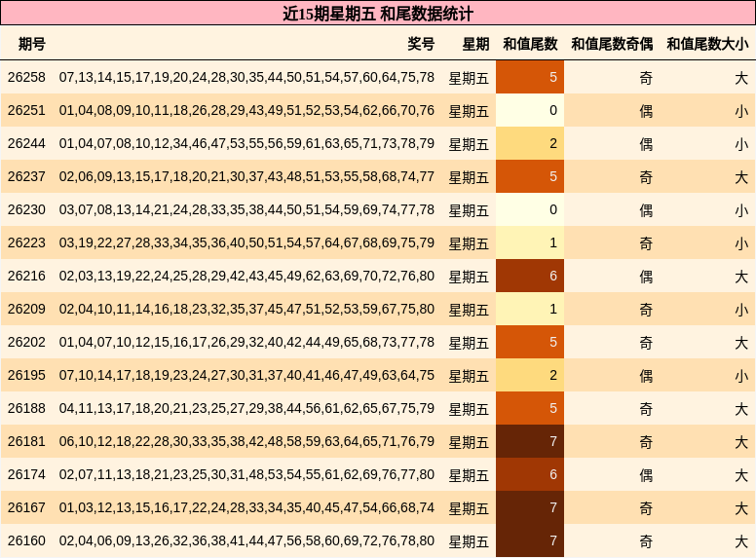
Task: Click the 和值尾数大小 column header
Action: click(x=708, y=44)
